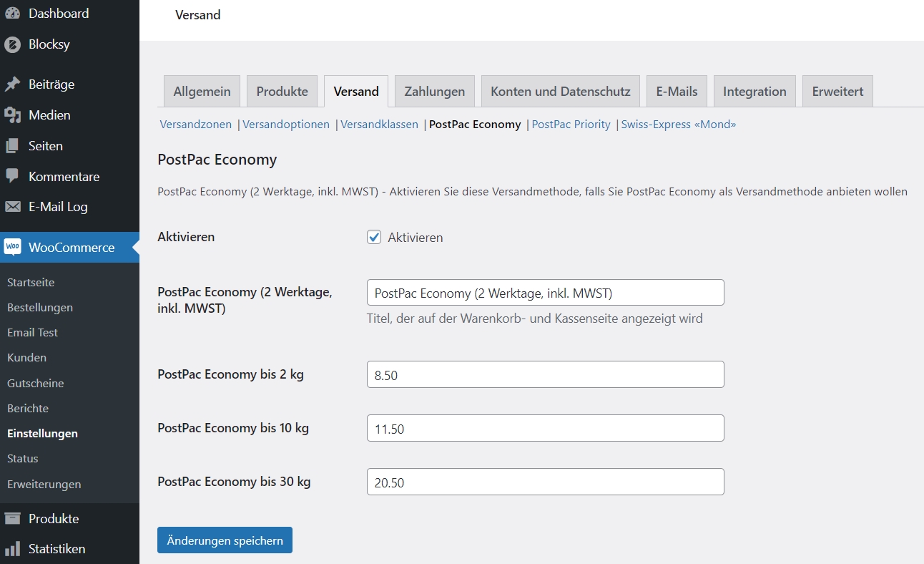The height and width of the screenshot is (564, 924).
Task: Click the PostPac Economy section heading
Action: 217,160
